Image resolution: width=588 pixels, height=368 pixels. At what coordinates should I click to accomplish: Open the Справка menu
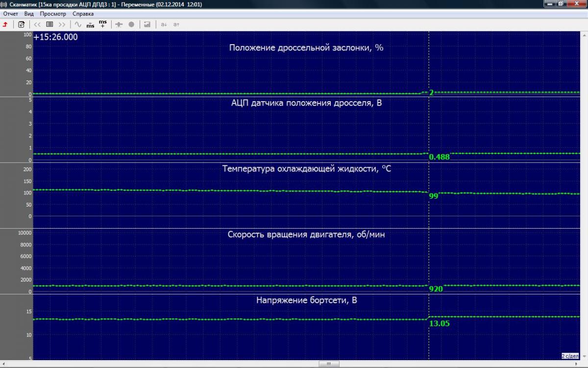tap(83, 14)
